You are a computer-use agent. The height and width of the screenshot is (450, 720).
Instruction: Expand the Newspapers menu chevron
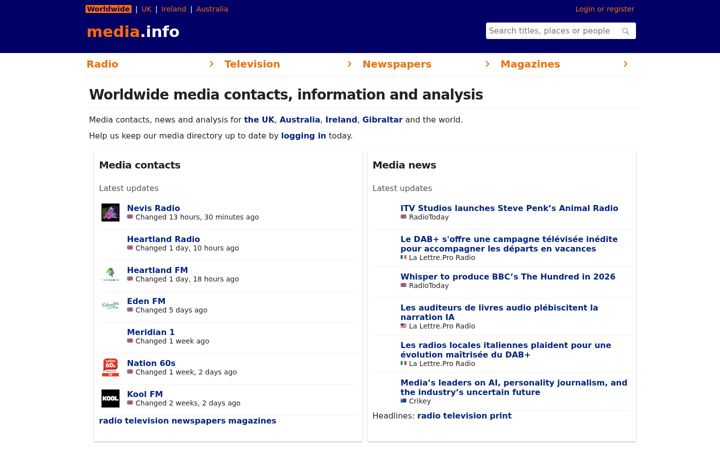pyautogui.click(x=488, y=64)
